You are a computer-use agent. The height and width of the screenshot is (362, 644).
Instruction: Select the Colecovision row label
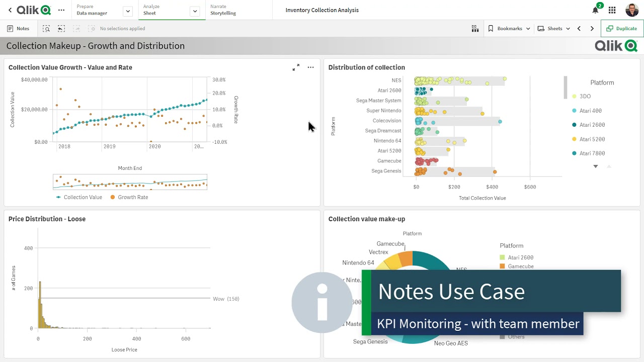pyautogui.click(x=387, y=121)
